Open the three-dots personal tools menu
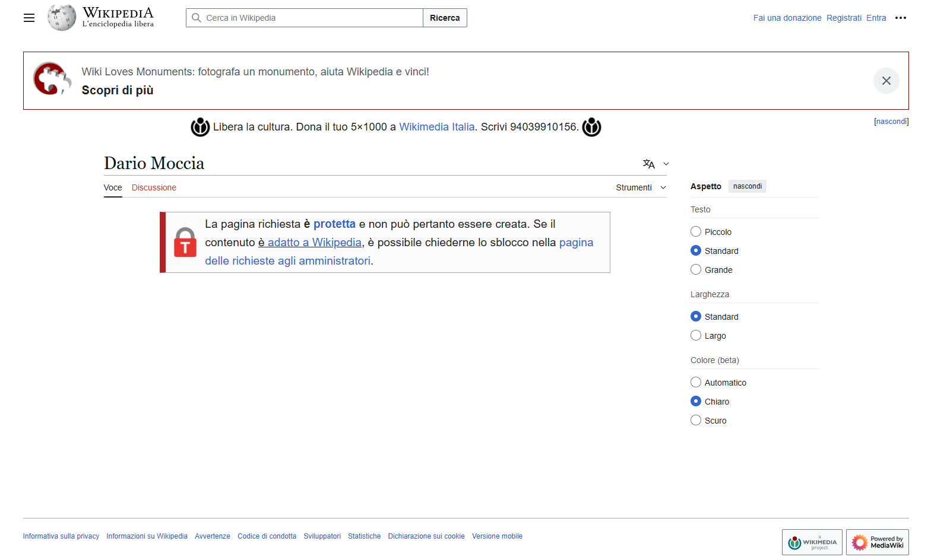Viewport: 931px width, 560px height. (901, 18)
